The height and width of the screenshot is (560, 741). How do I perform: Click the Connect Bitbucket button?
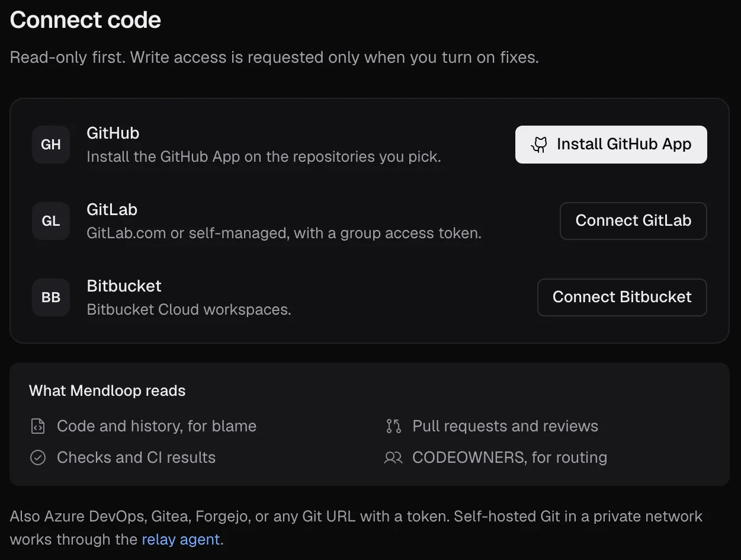[x=622, y=297]
